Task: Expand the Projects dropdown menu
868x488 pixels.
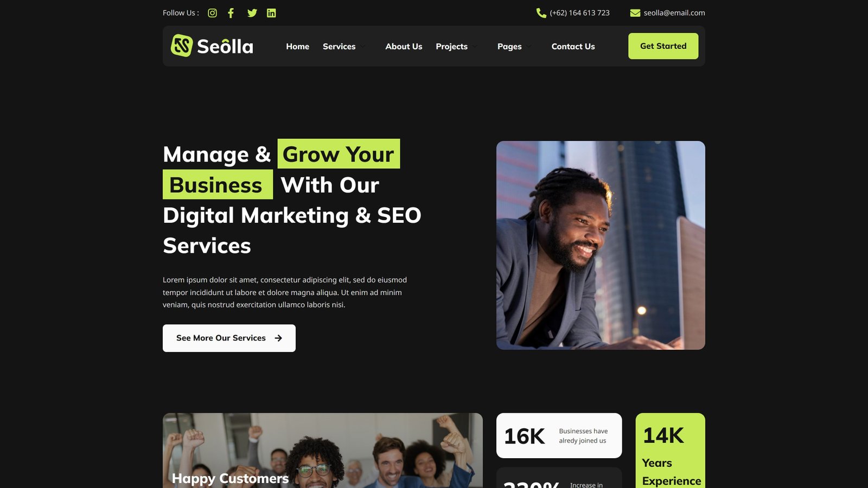Action: (x=457, y=47)
